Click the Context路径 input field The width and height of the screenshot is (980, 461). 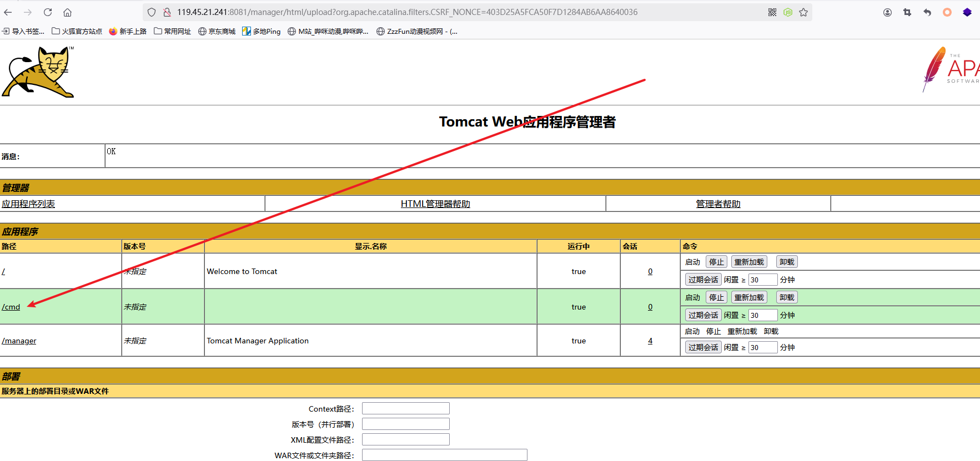pyautogui.click(x=405, y=408)
